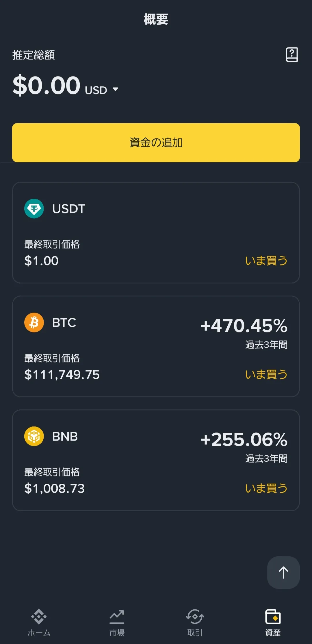The width and height of the screenshot is (312, 644).
Task: Click the USDT last price $1.00
Action: [x=41, y=261]
